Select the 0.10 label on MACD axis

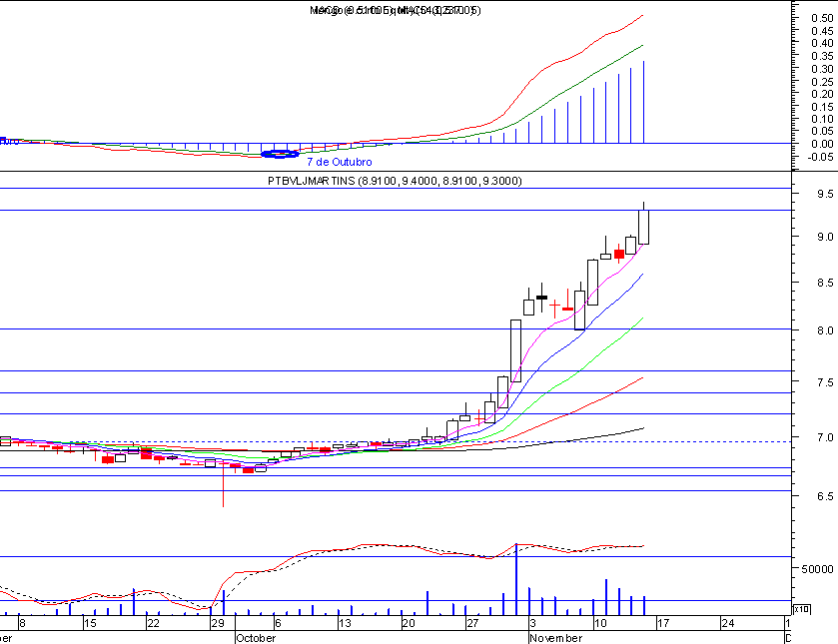tap(822, 119)
